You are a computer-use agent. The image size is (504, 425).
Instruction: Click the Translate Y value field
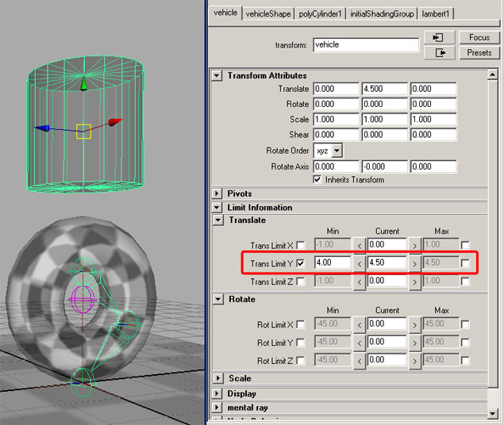coord(383,90)
